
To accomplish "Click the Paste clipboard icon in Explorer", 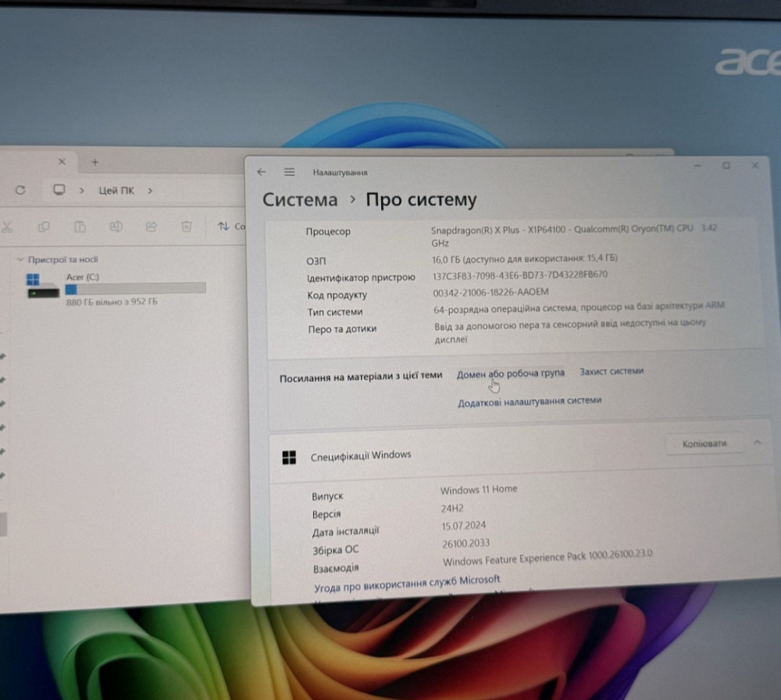I will (x=80, y=227).
